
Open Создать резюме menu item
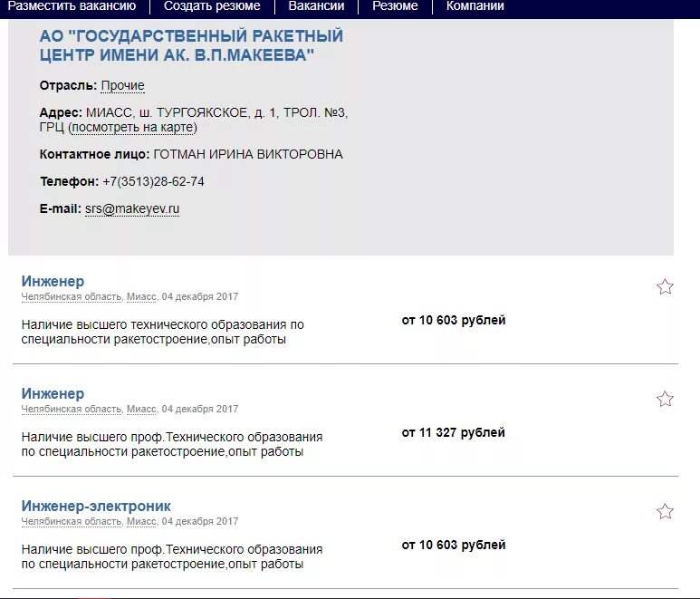tap(212, 5)
